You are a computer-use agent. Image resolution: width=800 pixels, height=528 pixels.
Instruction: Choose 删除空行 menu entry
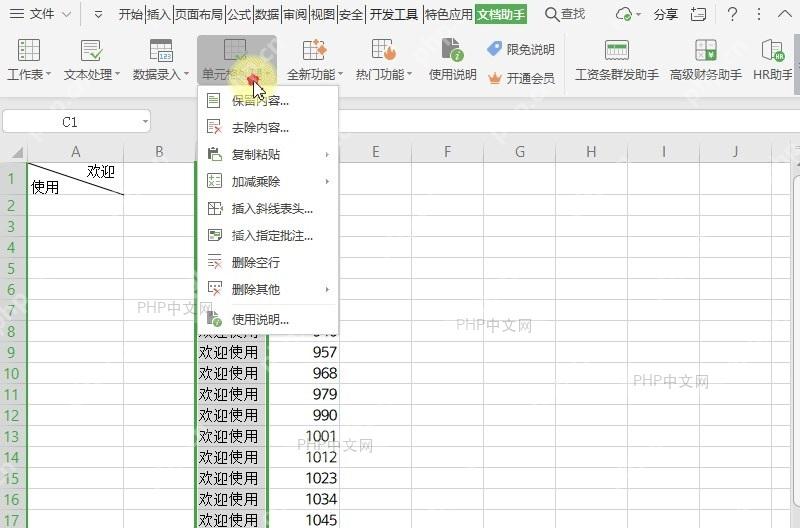268,262
